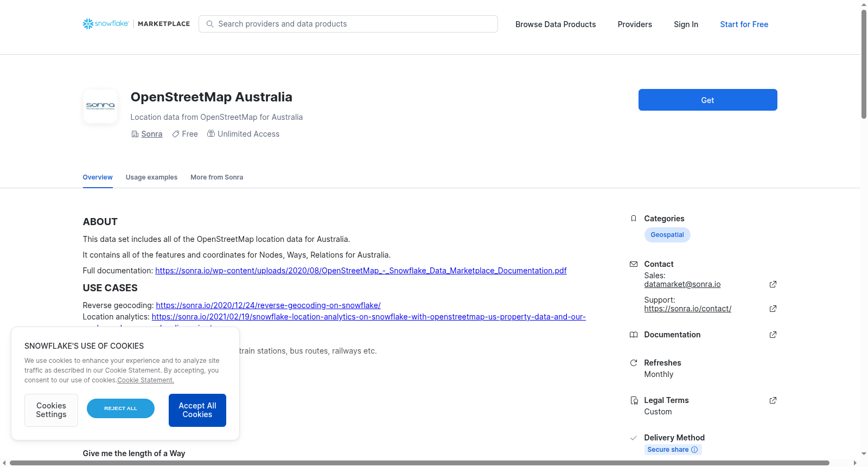Image resolution: width=868 pixels, height=467 pixels.
Task: Focus the search providers and data products field
Action: coord(348,24)
